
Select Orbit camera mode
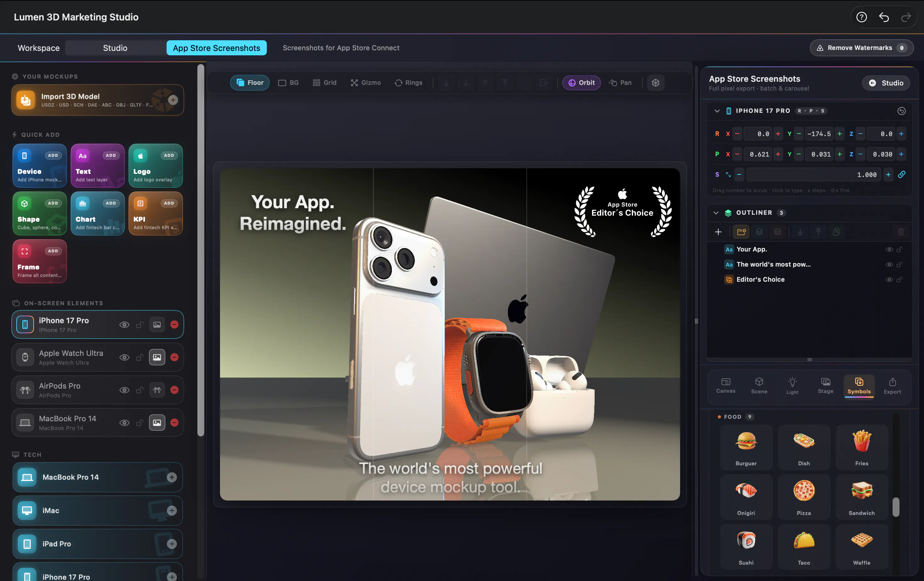click(581, 83)
